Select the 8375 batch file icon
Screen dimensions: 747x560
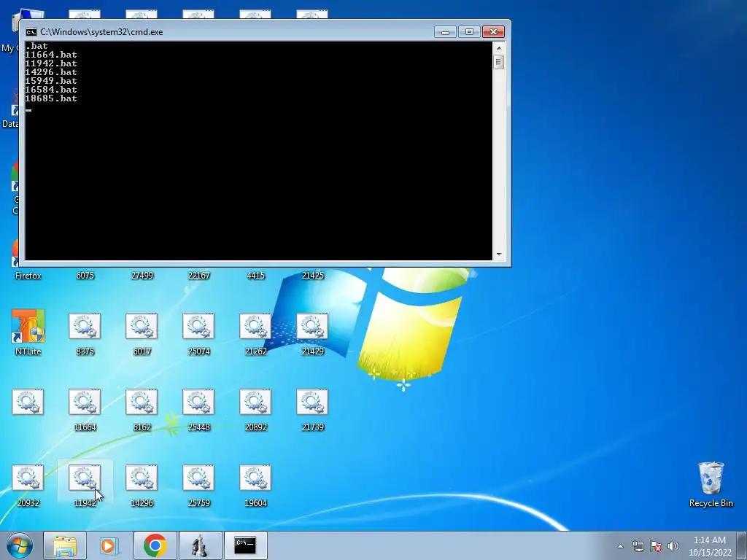pos(85,326)
